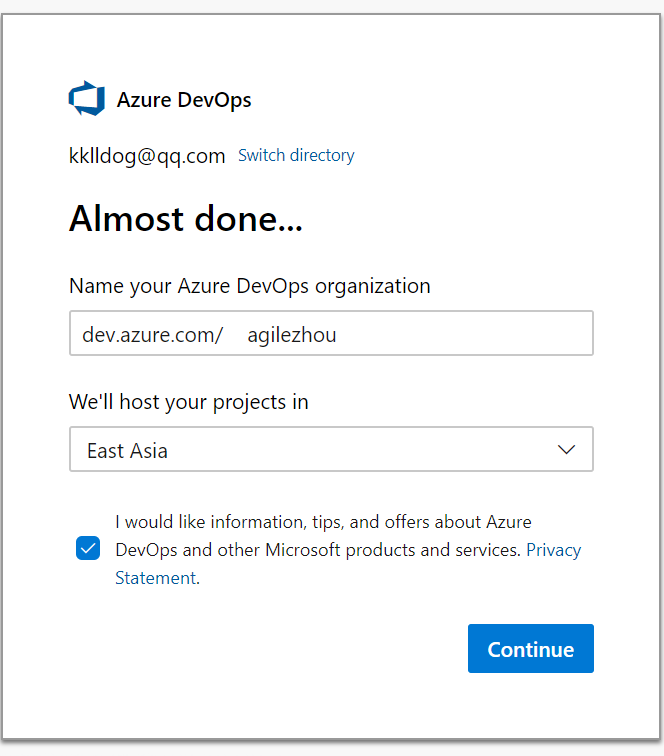Click the Azure DevOps title text
The width and height of the screenshot is (664, 756).
(184, 100)
